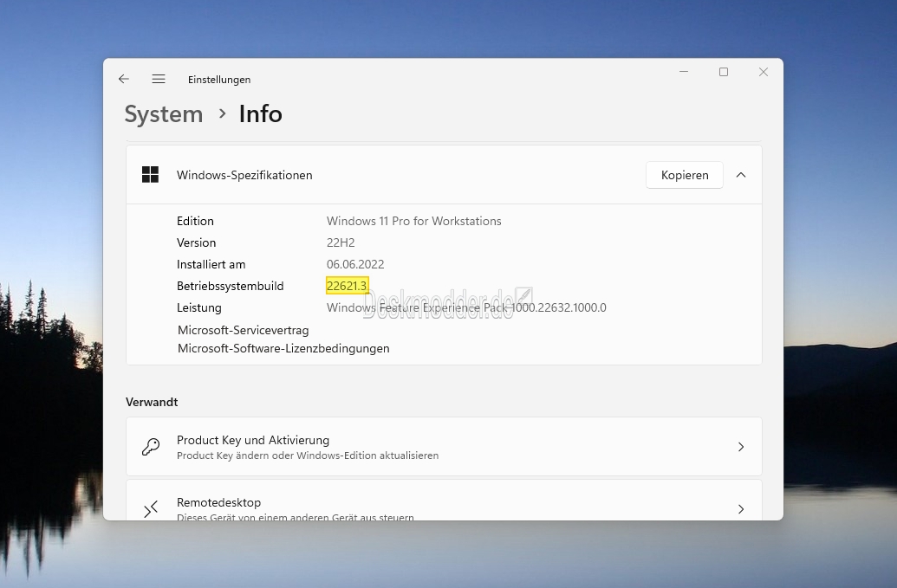Select the install date 06.06.2022
The height and width of the screenshot is (588, 897).
pyautogui.click(x=355, y=265)
